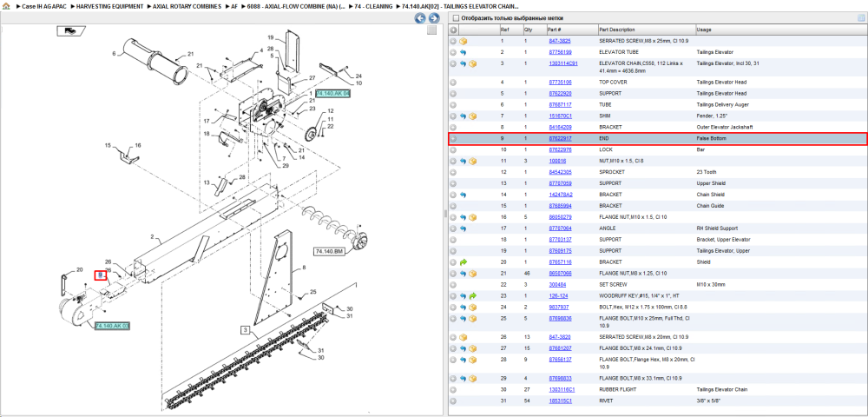The image size is (868, 417).
Task: Click the blue arrow icon for Ref 27
Action: point(464,348)
